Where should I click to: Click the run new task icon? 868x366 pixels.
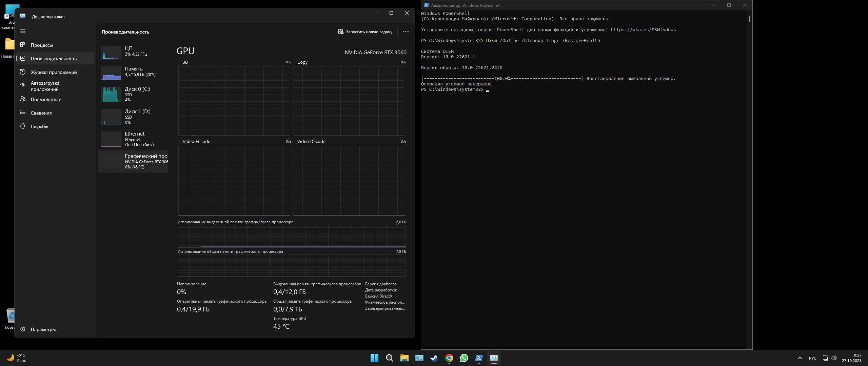click(x=341, y=32)
